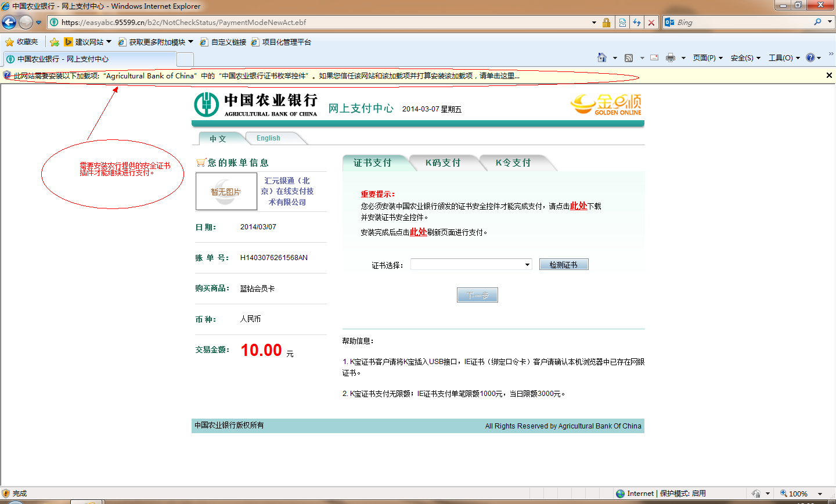Open the recent pages dropdown beside Forward

(x=38, y=23)
